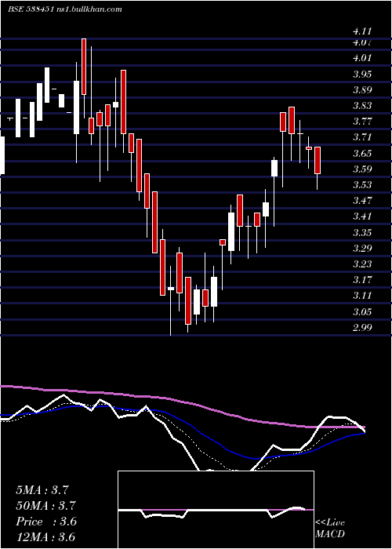This screenshot has height=549, width=392.
Task: Click the 3.35 price axis label
Action: [x=362, y=232]
